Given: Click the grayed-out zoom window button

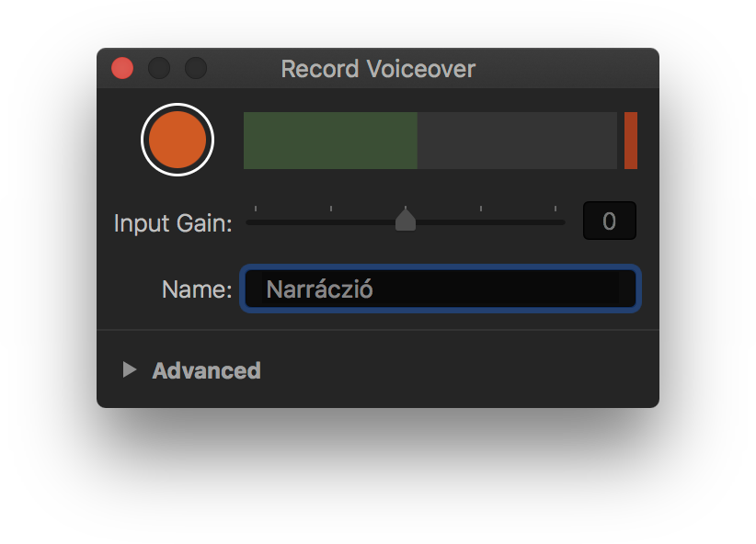Looking at the screenshot, I should click(x=196, y=68).
